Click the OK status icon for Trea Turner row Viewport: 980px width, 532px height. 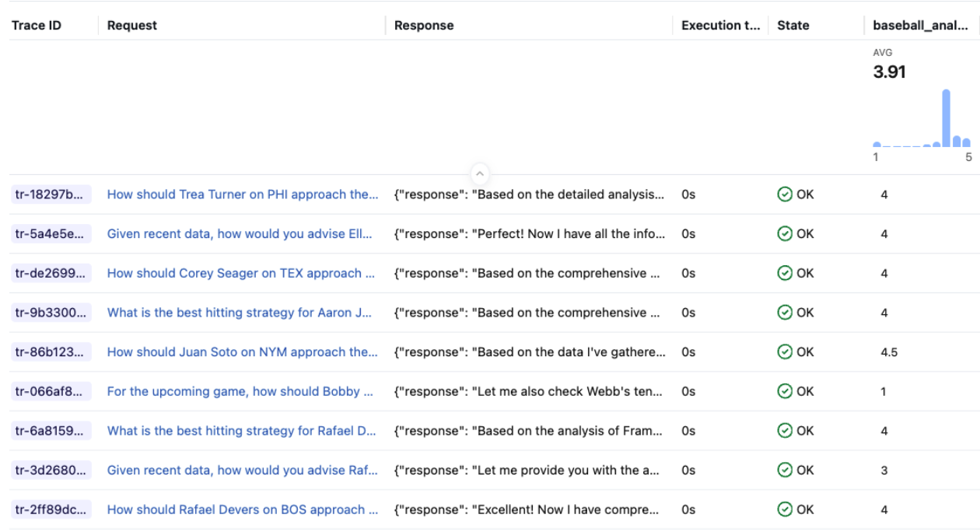point(785,194)
